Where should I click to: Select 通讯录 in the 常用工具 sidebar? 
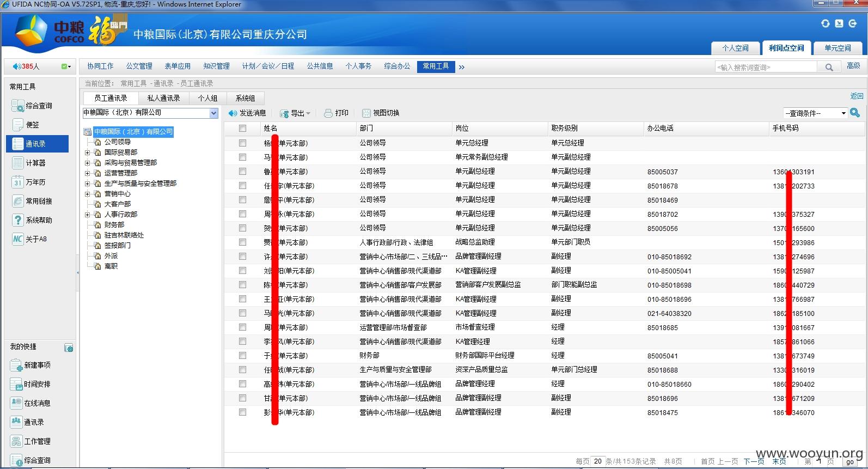pos(37,144)
